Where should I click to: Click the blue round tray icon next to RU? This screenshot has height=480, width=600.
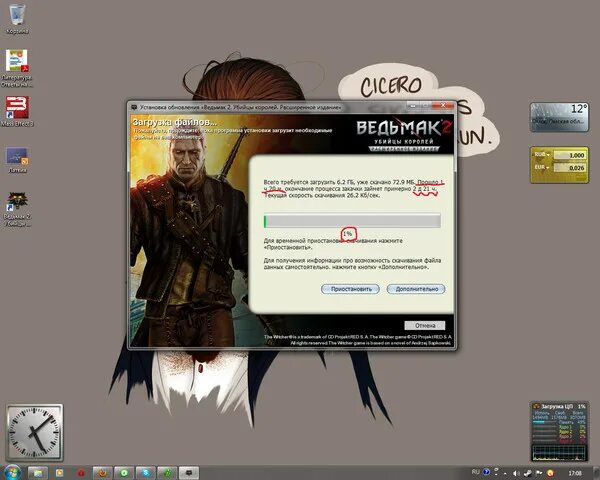pos(486,472)
